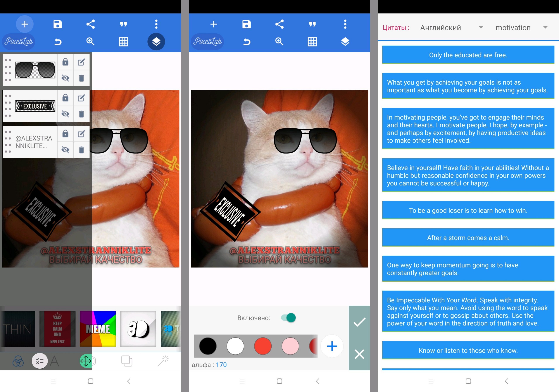Hide the EXCLUSIVE sticker layer
The width and height of the screenshot is (559, 392).
pos(65,114)
